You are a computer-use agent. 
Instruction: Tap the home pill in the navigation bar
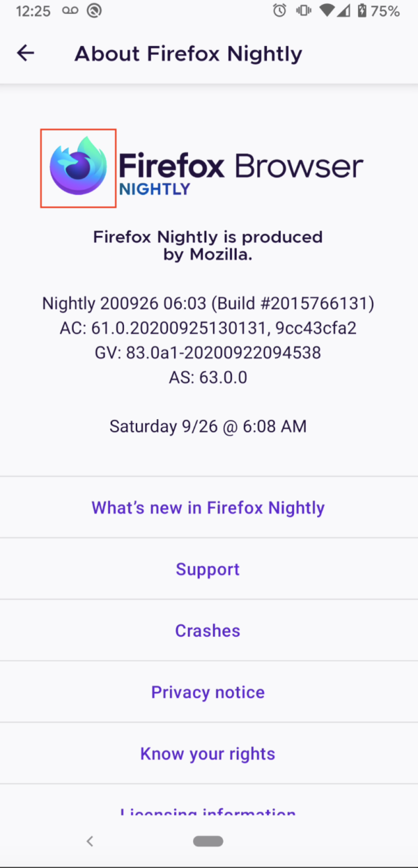208,841
